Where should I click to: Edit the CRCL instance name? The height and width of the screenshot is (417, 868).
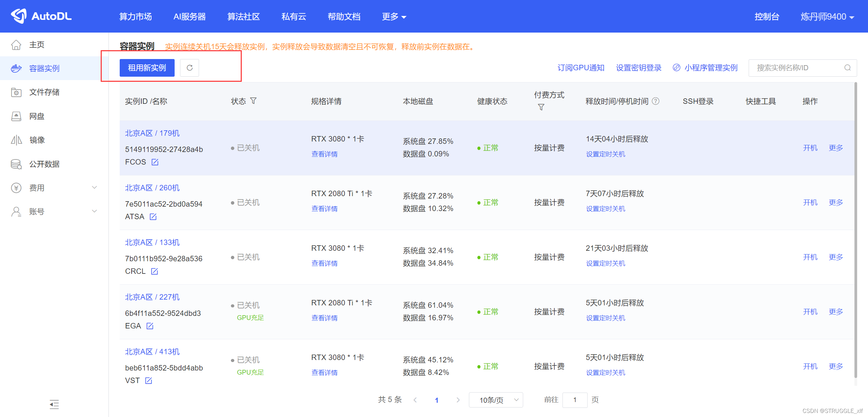point(154,271)
